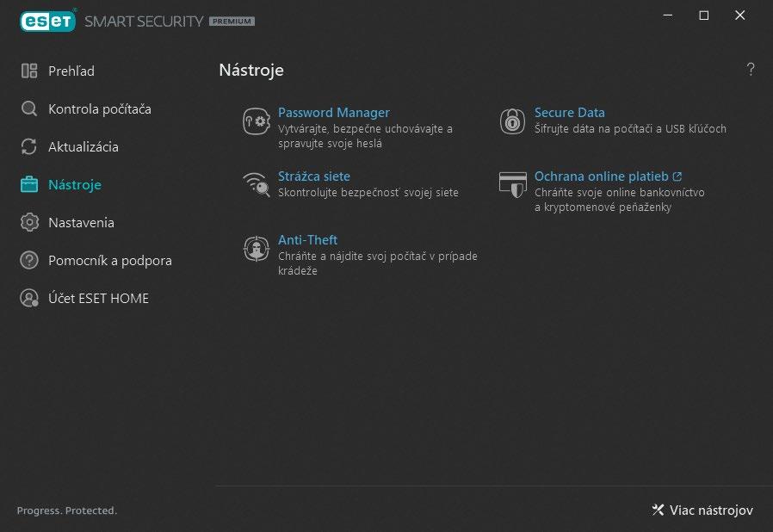This screenshot has height=532, width=773.
Task: Open Účet ESET HOME
Action: 98,298
